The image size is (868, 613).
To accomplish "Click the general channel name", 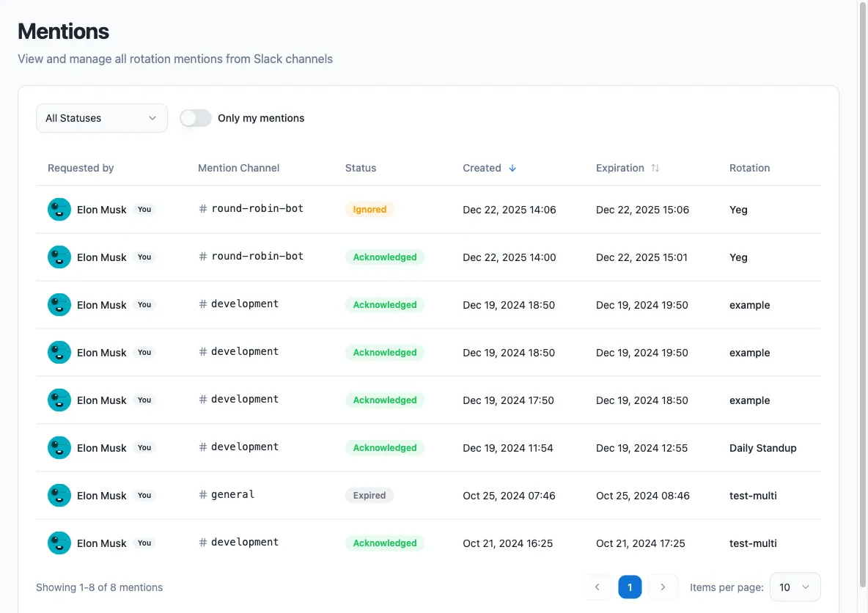I will coord(232,494).
